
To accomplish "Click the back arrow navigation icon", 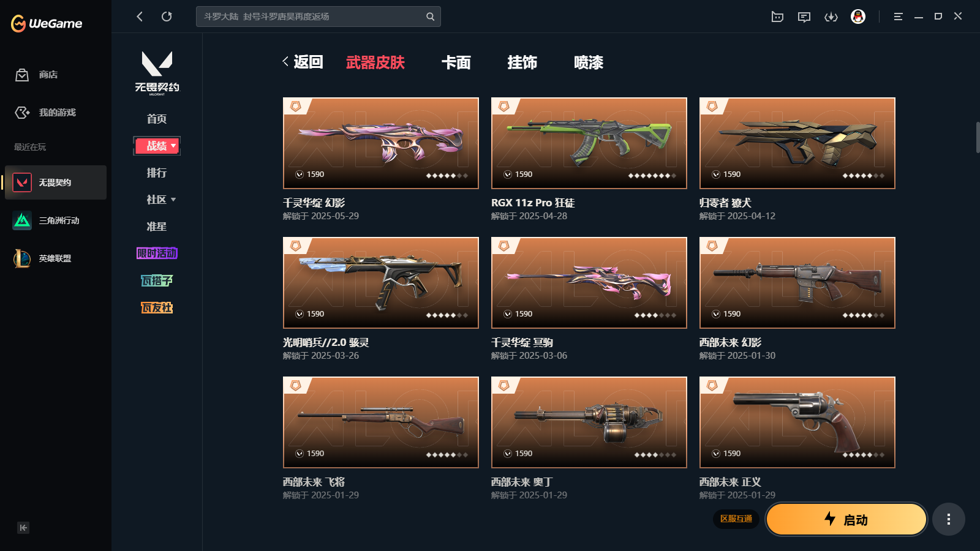I will [x=140, y=17].
